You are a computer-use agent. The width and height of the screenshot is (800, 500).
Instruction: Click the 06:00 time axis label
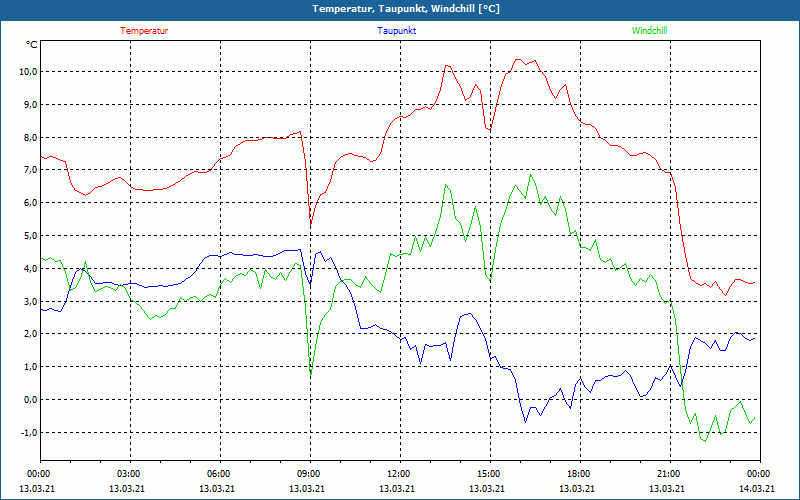218,474
